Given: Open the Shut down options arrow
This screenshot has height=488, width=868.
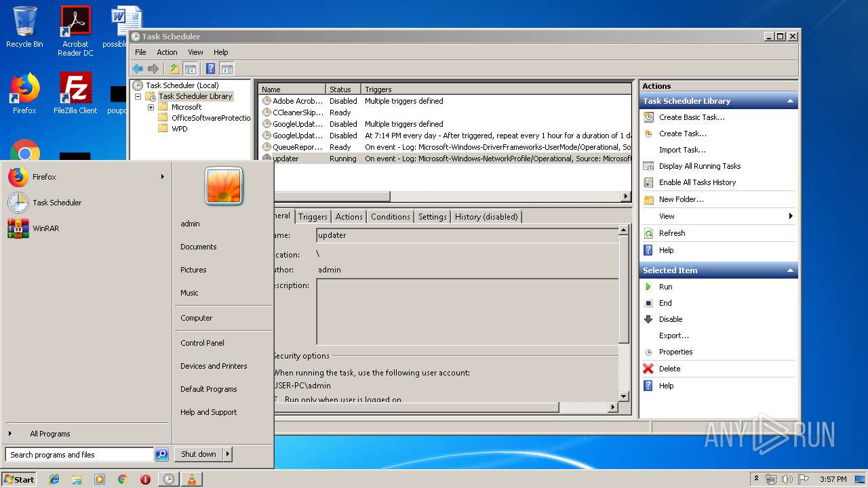Looking at the screenshot, I should [228, 454].
